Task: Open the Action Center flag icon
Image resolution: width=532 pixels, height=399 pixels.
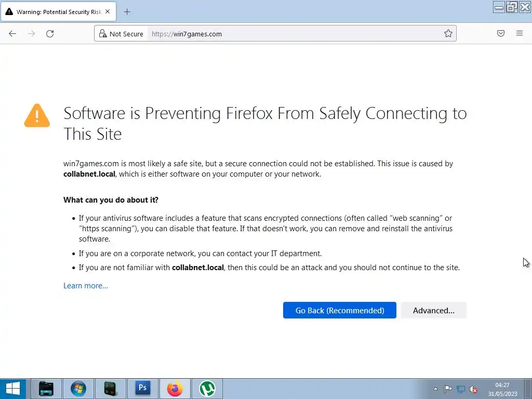Action: [x=448, y=389]
